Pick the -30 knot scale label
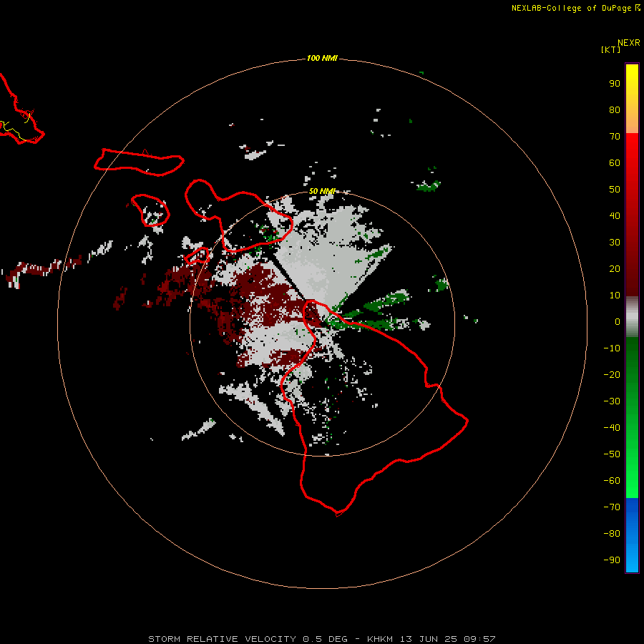The image size is (644, 644). pyautogui.click(x=612, y=401)
